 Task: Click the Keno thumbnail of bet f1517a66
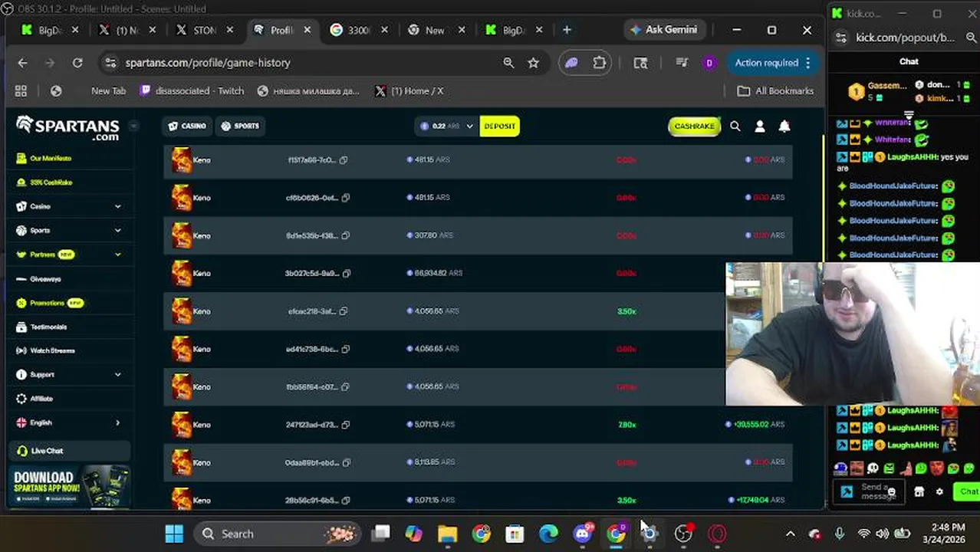[182, 160]
